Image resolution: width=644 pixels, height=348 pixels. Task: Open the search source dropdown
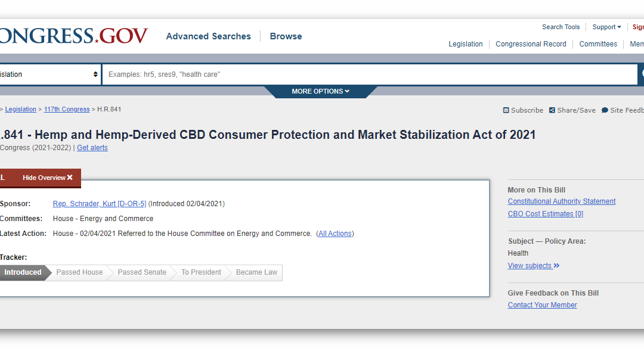click(50, 74)
